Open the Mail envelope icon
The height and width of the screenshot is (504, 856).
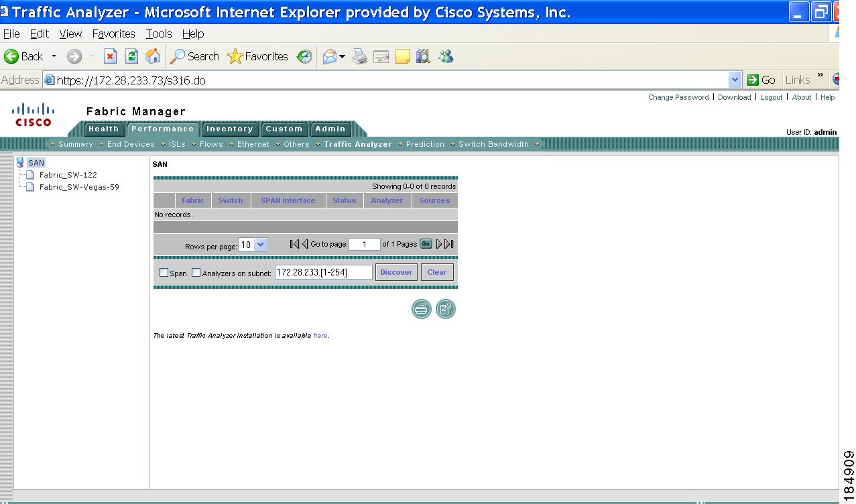click(329, 57)
